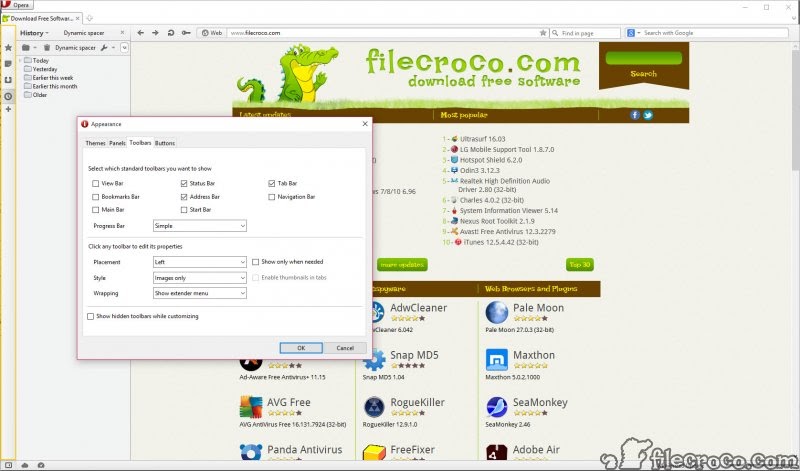Enable the Main Bar checkbox
Screen dimensions: 800x471
tap(95, 210)
